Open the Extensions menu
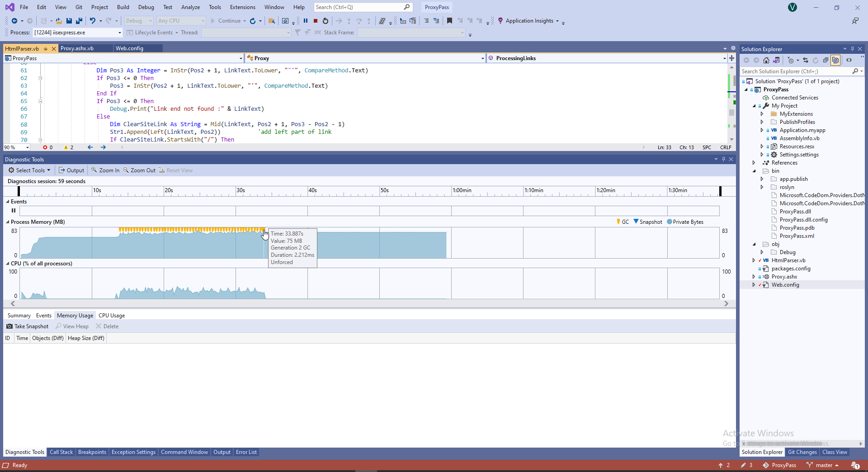 pyautogui.click(x=242, y=7)
